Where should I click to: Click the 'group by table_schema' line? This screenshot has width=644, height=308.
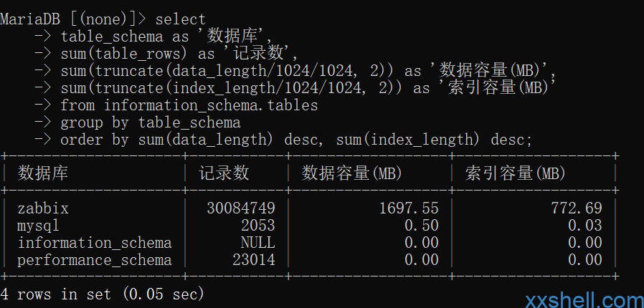click(151, 122)
